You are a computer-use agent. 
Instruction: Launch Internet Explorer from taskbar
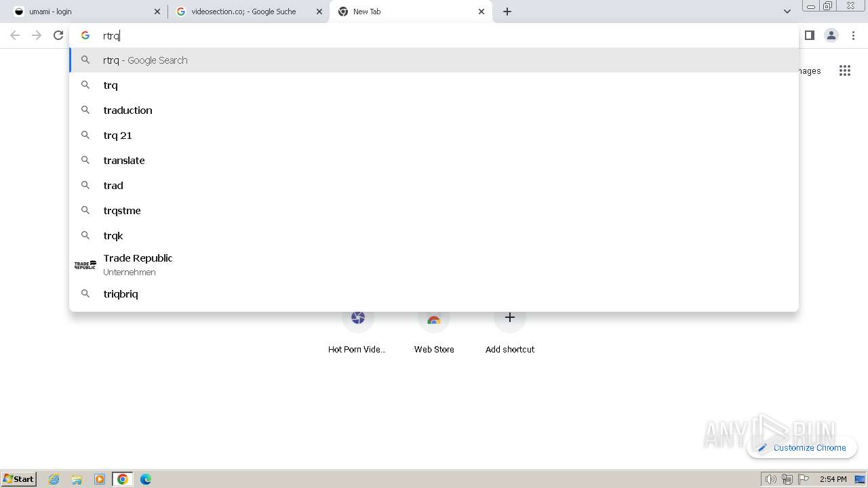click(x=54, y=479)
